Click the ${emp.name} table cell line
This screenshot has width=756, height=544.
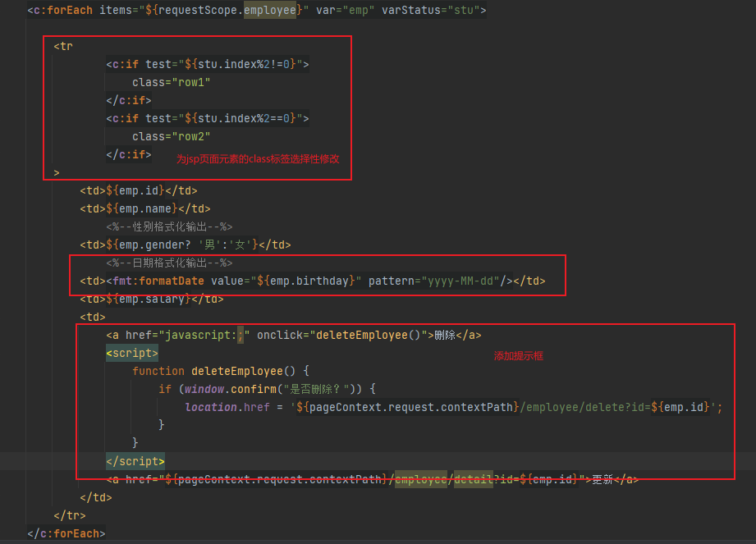coord(145,208)
